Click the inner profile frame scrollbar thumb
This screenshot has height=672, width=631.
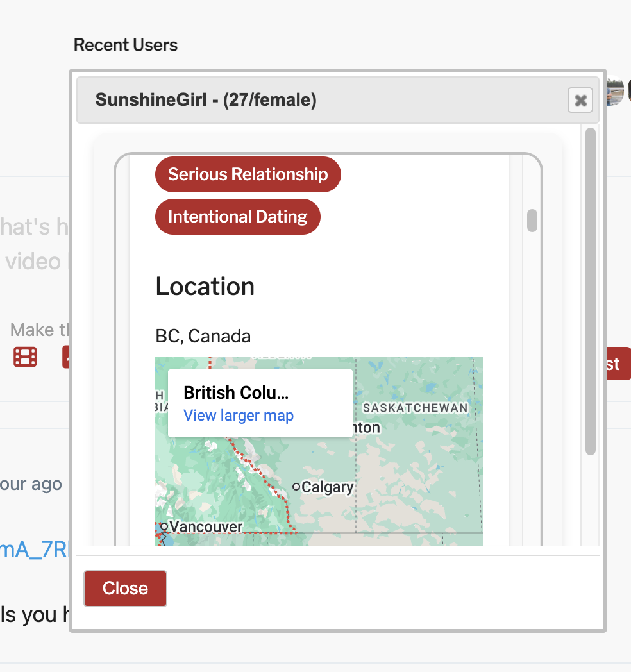(x=532, y=220)
